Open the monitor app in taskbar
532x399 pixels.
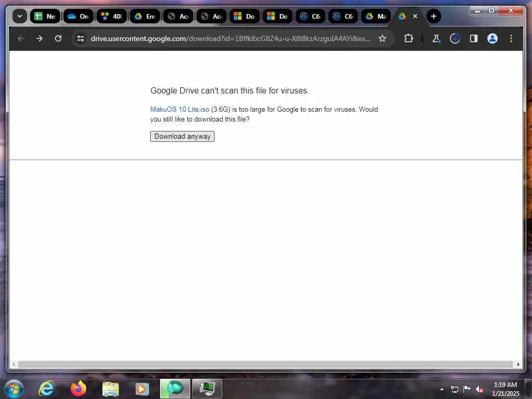click(207, 389)
